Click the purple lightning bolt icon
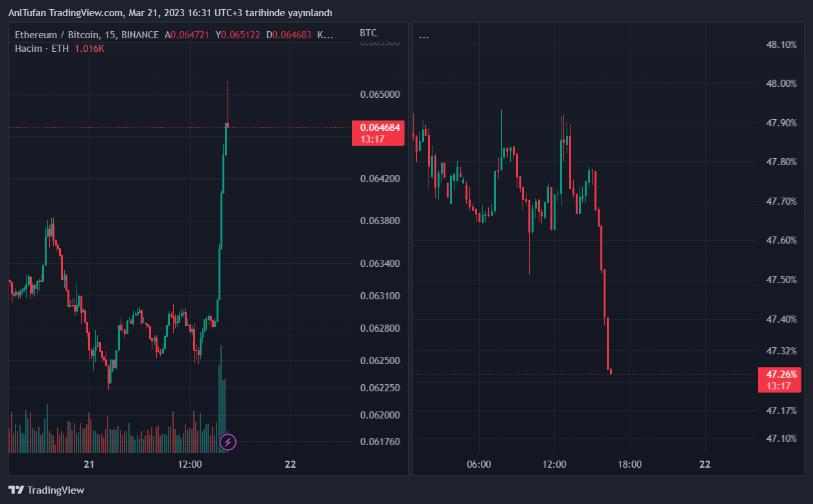 pos(228,442)
